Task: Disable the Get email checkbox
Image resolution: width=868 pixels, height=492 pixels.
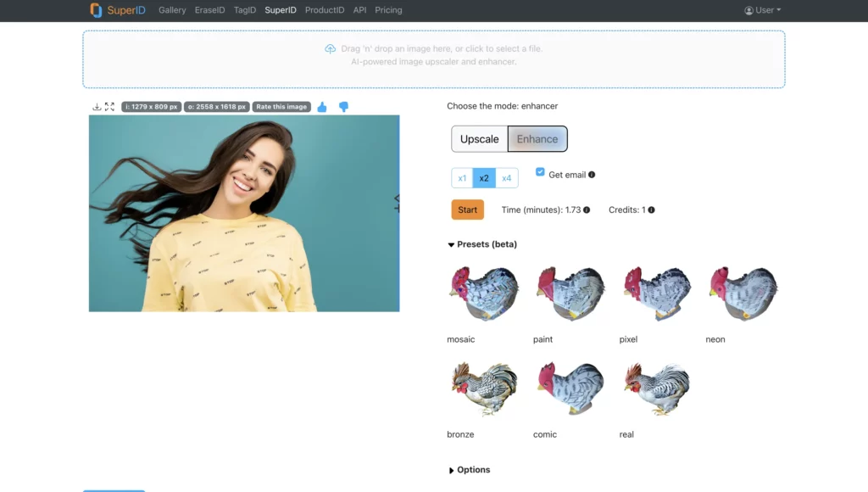Action: (539, 170)
